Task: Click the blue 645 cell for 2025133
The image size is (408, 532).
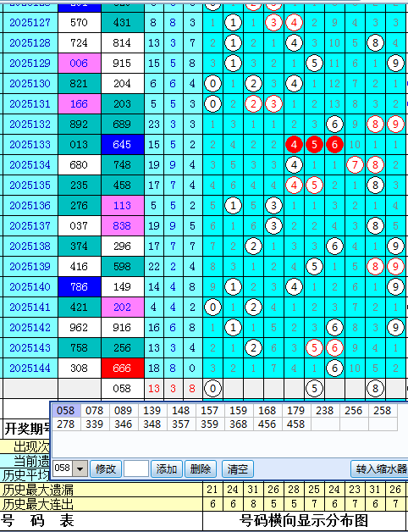Action: (x=122, y=145)
